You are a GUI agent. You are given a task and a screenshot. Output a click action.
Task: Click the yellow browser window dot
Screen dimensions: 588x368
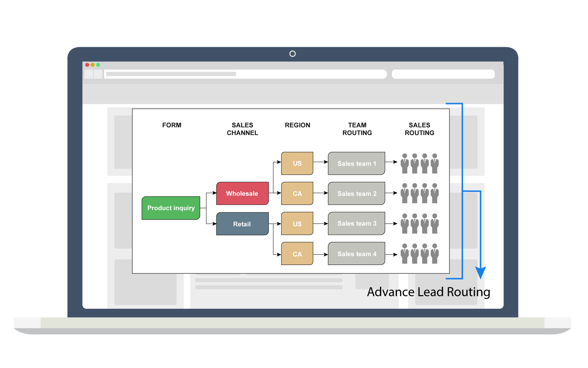coord(93,65)
